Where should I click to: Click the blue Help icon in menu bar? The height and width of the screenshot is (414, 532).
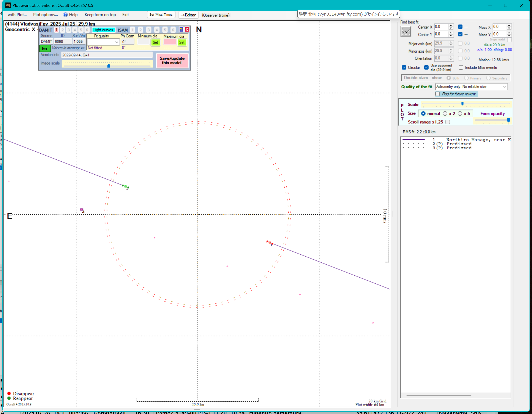65,15
